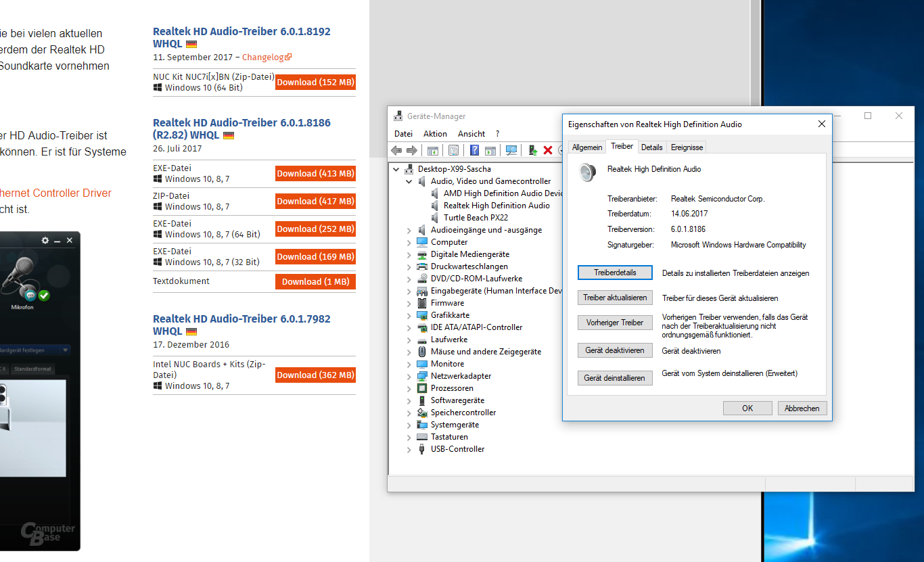Click Treiber aktualisieren button
The height and width of the screenshot is (562, 924).
pos(615,298)
